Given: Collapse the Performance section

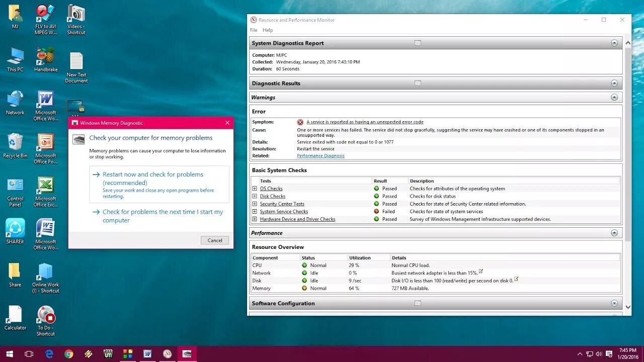Looking at the screenshot, I should [614, 233].
